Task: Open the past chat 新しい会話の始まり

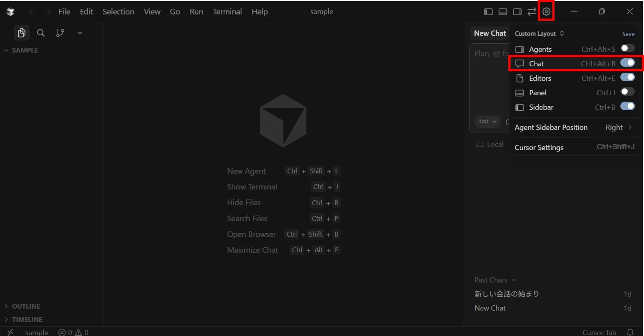Action: click(x=507, y=294)
